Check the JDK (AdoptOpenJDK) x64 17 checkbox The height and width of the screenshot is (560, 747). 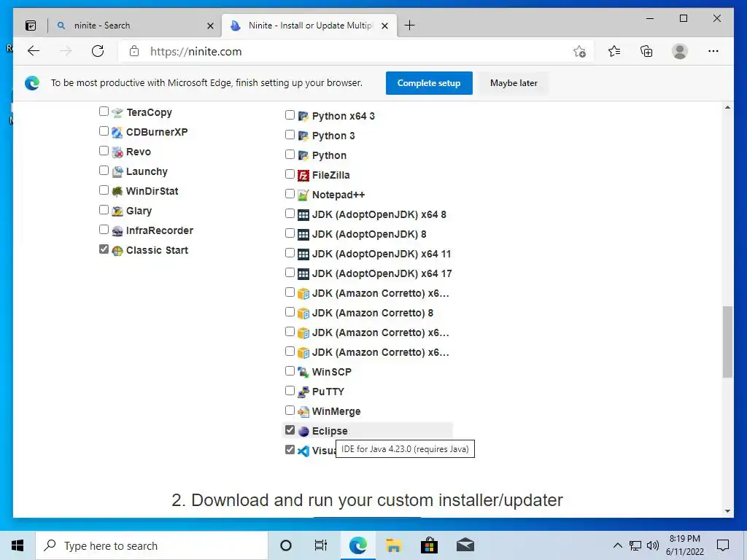click(x=290, y=273)
